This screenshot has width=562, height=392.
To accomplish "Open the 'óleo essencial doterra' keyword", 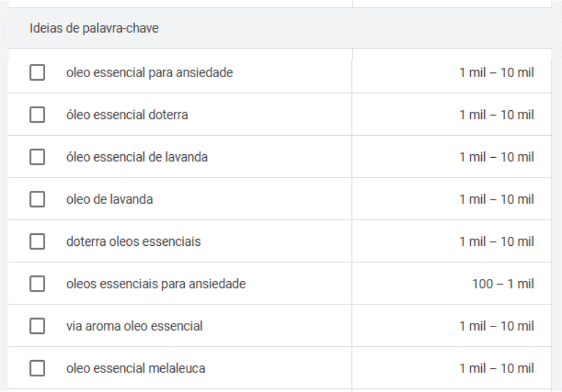I will (127, 115).
